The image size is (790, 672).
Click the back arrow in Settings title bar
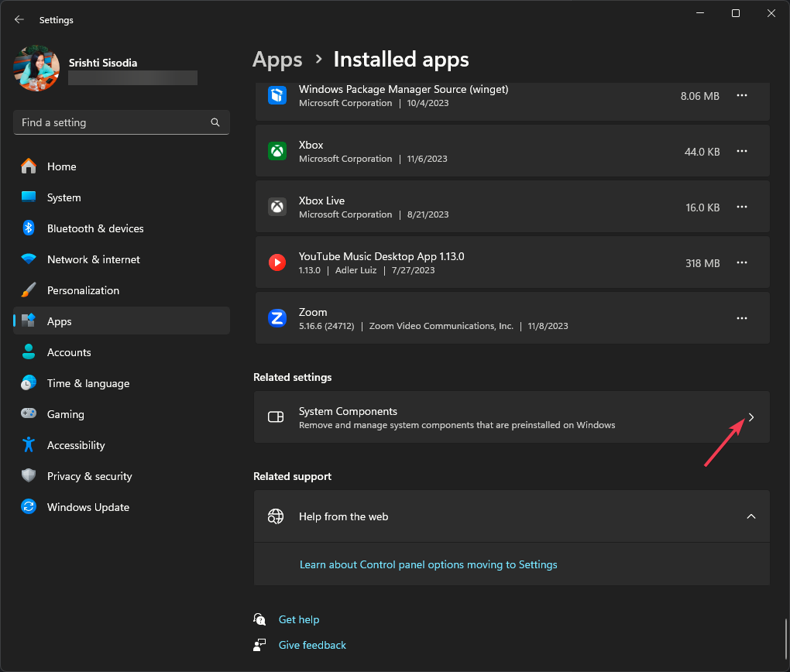(19, 19)
